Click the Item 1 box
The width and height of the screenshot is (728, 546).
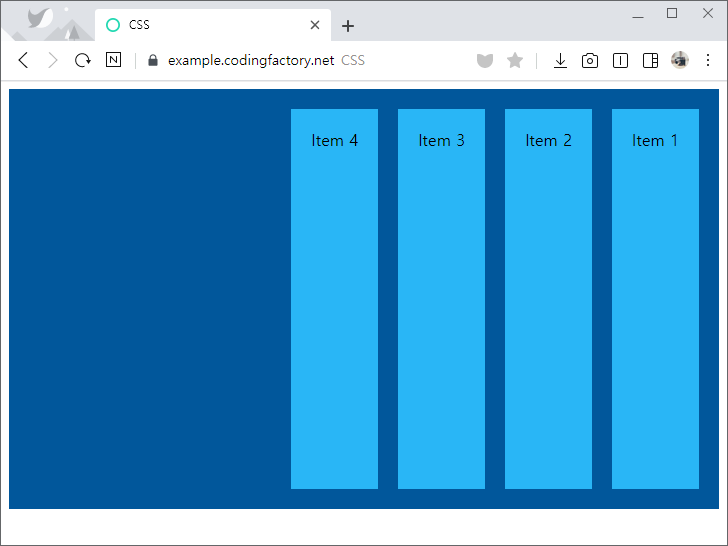click(656, 299)
